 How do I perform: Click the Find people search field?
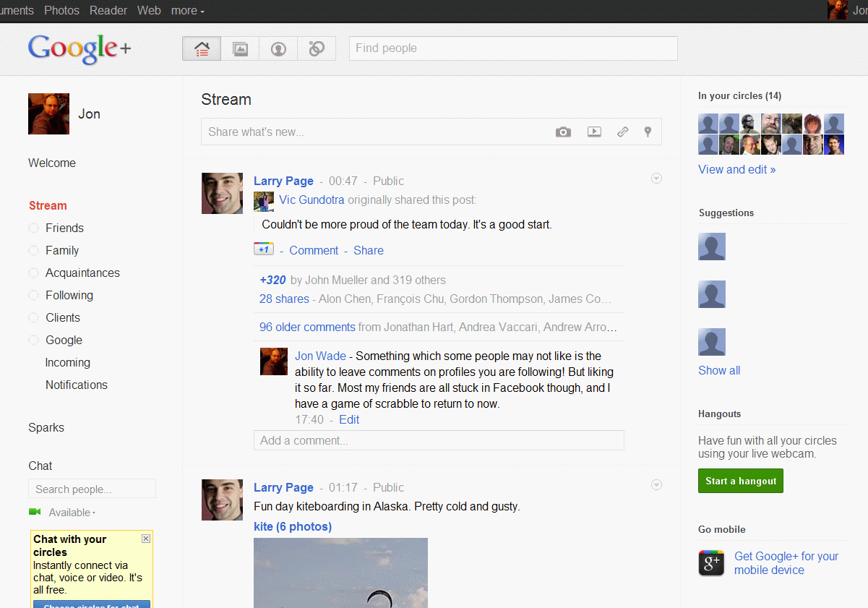pos(513,48)
